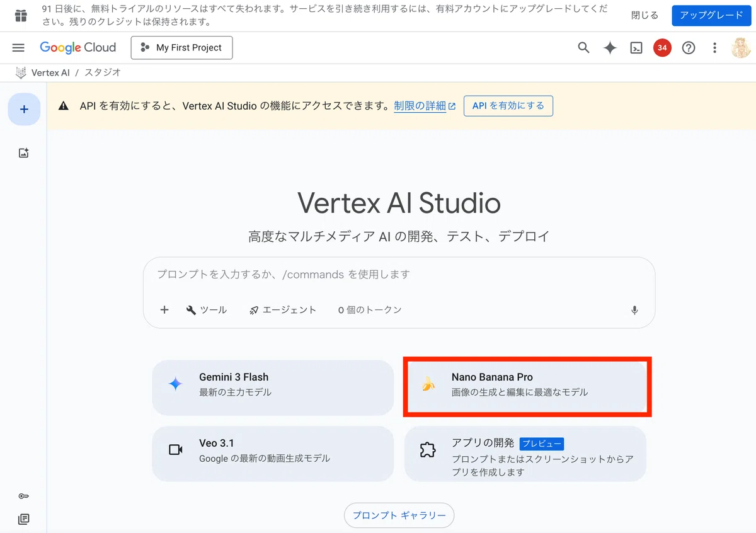Image resolution: width=756 pixels, height=533 pixels.
Task: Open the hamburger navigation menu
Action: coord(18,48)
